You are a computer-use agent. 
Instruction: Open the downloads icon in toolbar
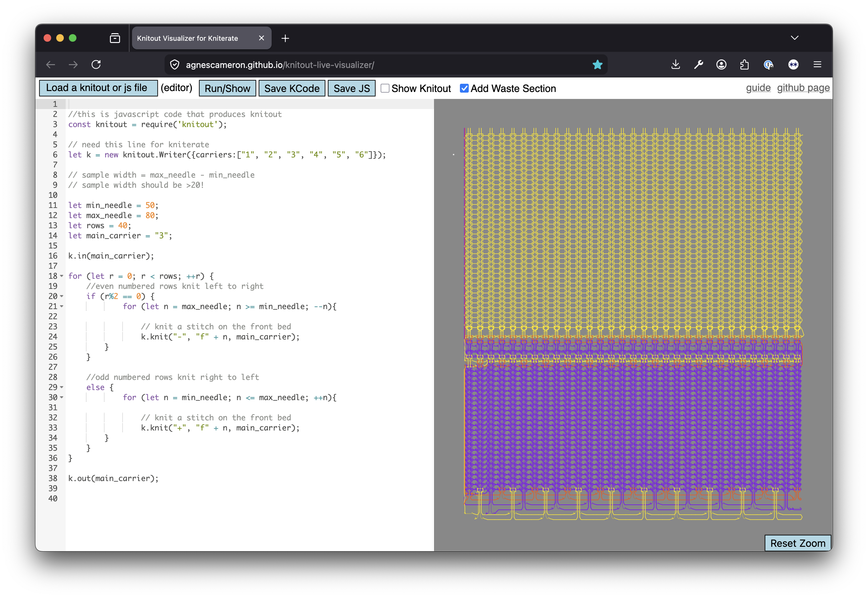point(676,64)
